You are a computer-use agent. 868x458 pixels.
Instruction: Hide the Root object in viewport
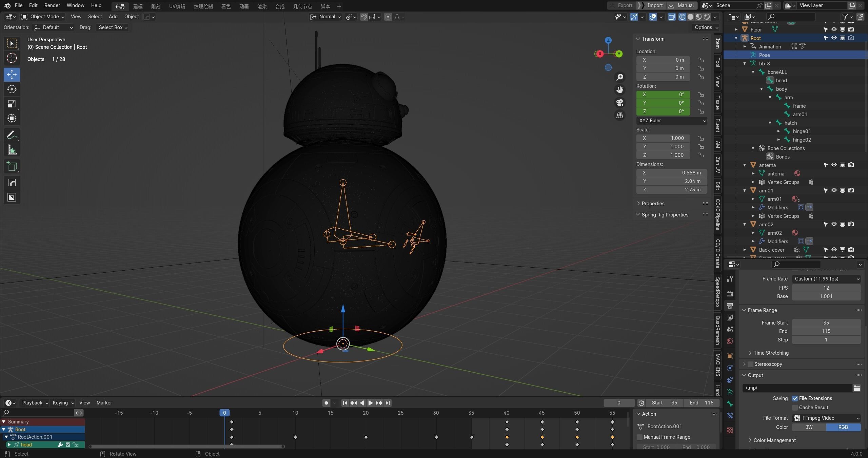point(834,38)
